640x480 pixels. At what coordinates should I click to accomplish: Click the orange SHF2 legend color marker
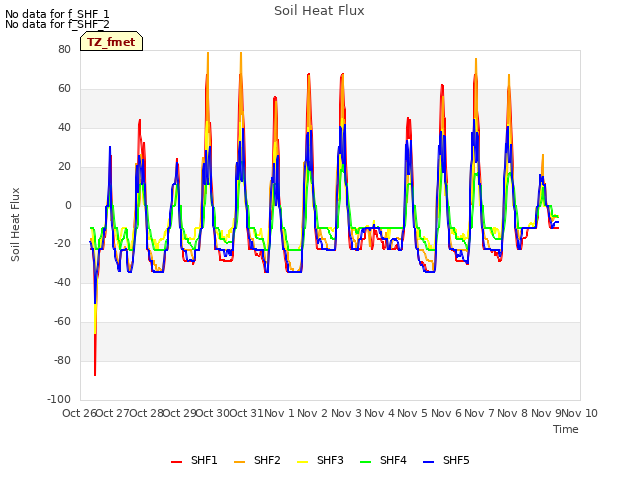point(240,462)
